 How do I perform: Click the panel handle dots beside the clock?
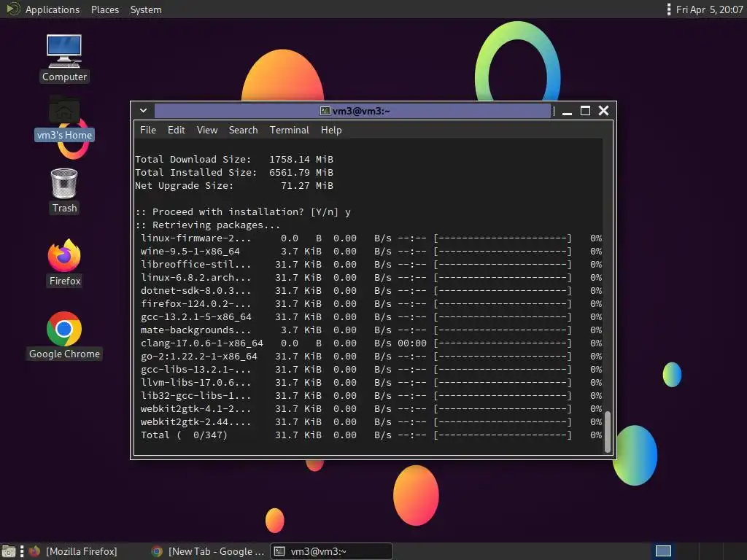[669, 9]
